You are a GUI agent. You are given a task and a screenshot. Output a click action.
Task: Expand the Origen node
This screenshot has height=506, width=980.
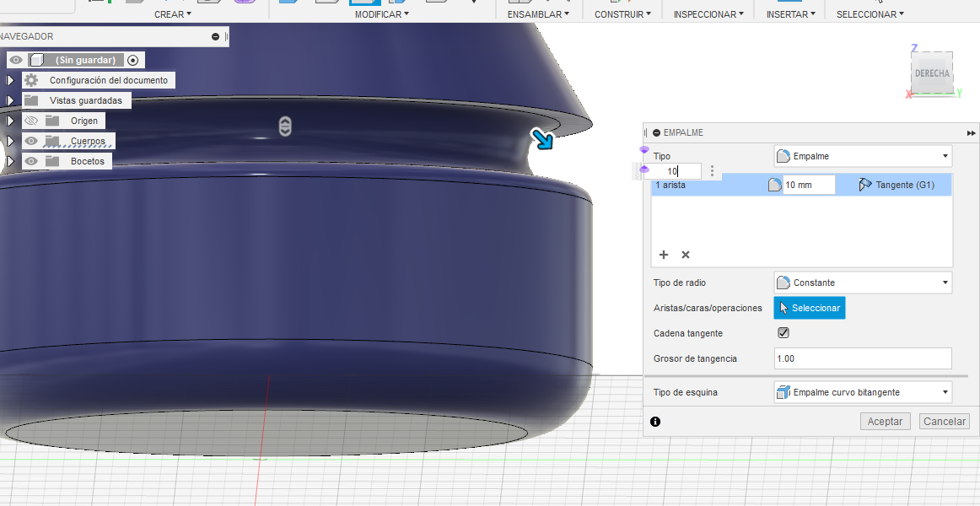tap(10, 121)
